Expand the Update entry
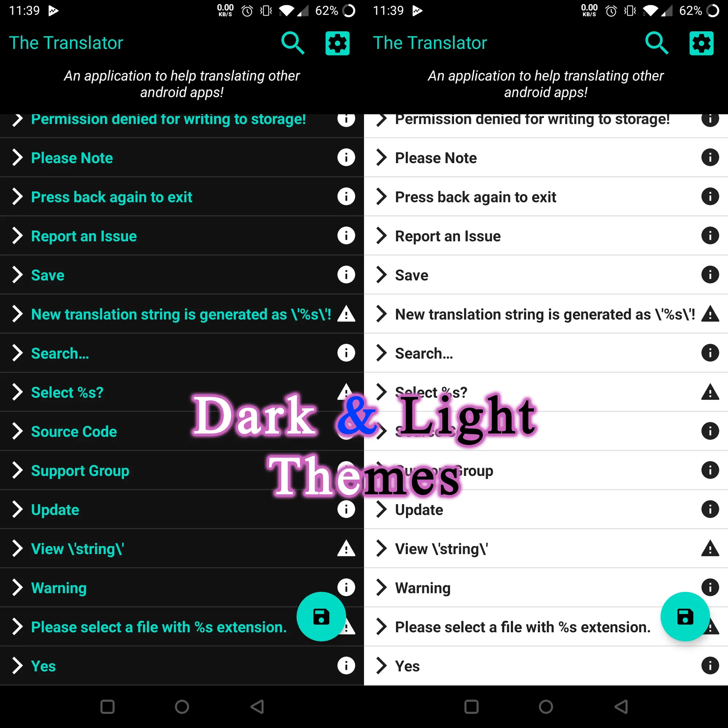Image resolution: width=728 pixels, height=728 pixels. pos(17,509)
